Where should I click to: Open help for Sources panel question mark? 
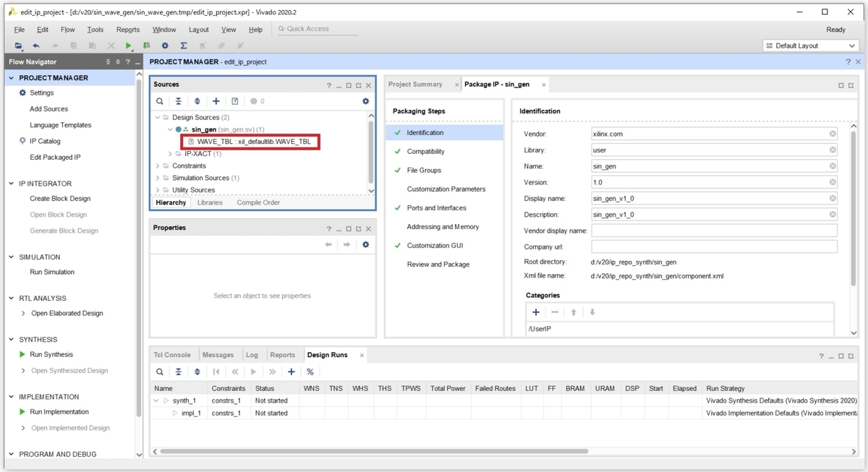pos(328,85)
